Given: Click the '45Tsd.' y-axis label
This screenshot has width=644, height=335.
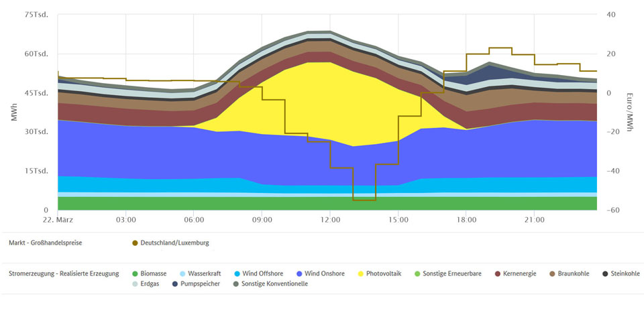Looking at the screenshot, I should [x=36, y=93].
